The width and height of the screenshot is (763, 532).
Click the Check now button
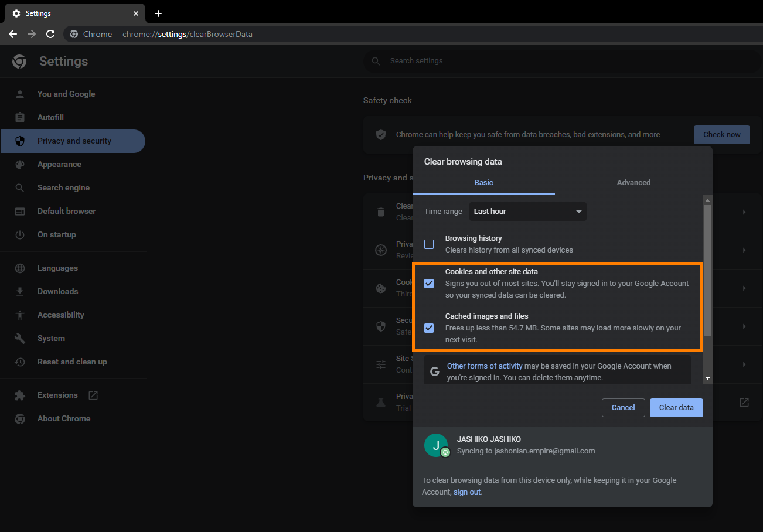pyautogui.click(x=721, y=134)
